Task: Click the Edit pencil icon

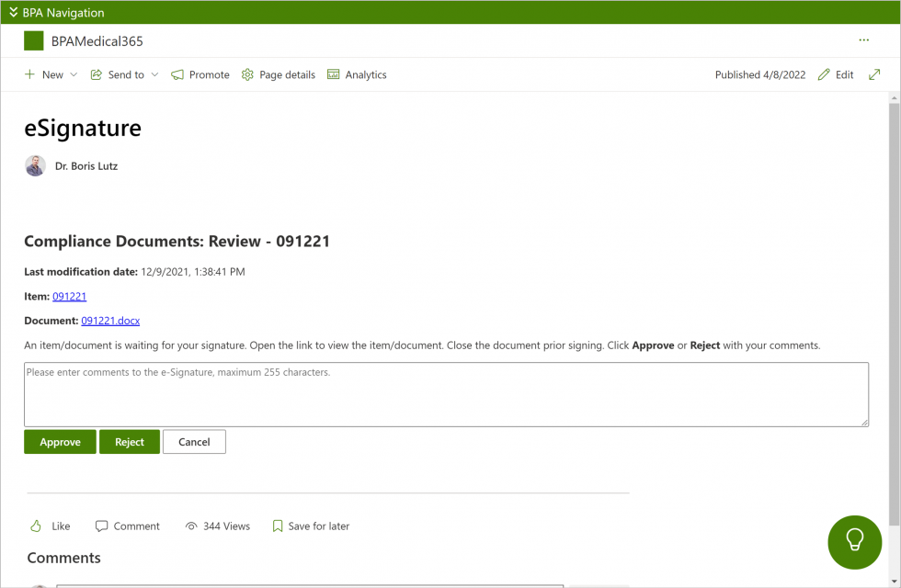Action: (822, 74)
